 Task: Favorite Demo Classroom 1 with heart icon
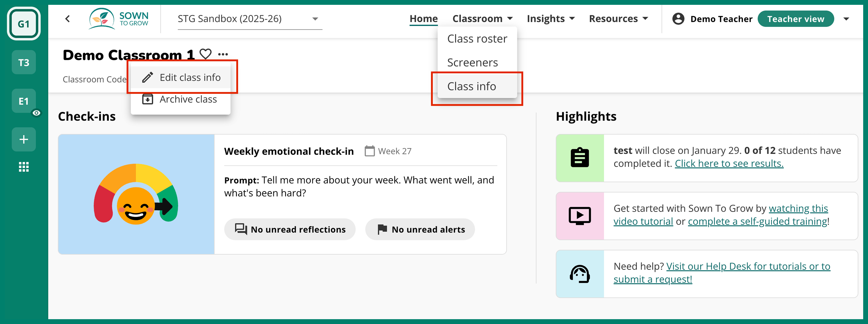coord(205,54)
